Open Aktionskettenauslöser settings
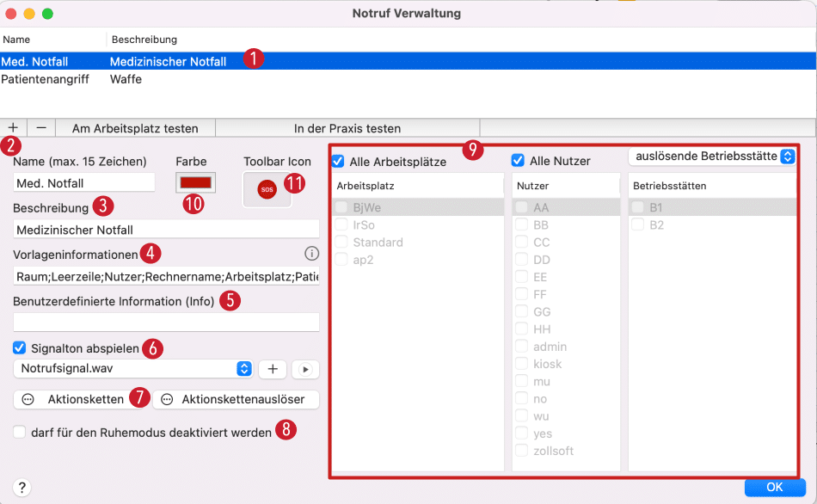The image size is (817, 504). (236, 399)
